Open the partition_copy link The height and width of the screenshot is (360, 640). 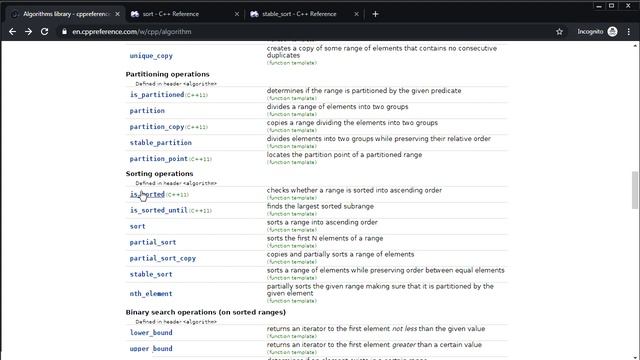click(157, 127)
